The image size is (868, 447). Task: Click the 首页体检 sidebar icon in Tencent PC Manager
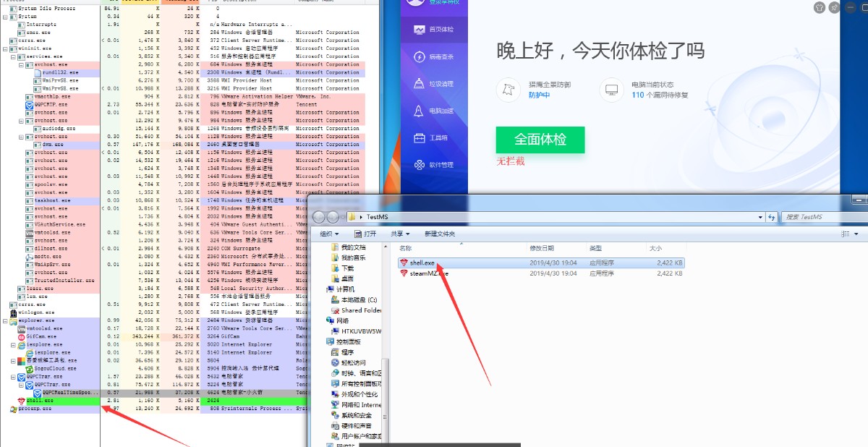coord(420,30)
